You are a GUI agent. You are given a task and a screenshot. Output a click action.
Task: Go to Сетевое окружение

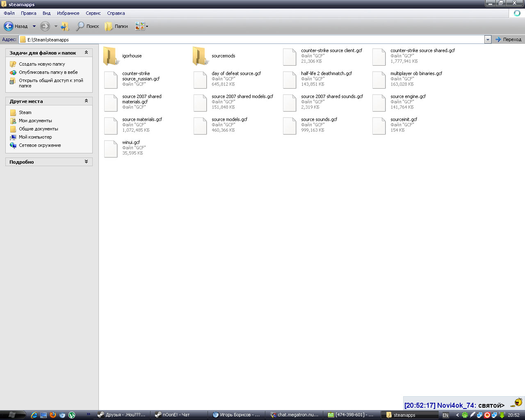[40, 145]
